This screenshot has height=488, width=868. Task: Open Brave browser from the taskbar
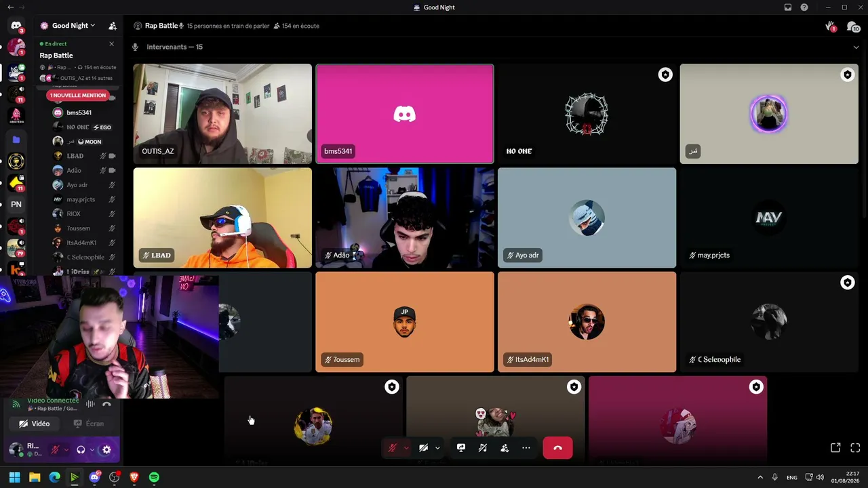(x=134, y=477)
